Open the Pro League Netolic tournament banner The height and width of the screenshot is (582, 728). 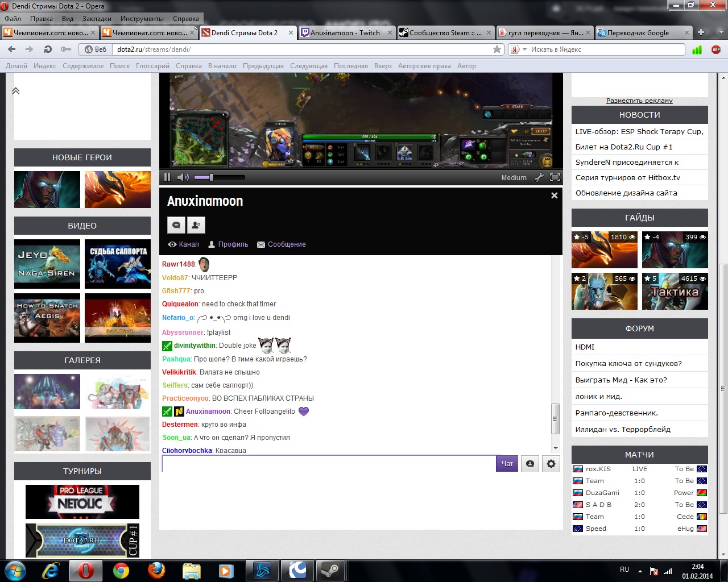pyautogui.click(x=82, y=501)
